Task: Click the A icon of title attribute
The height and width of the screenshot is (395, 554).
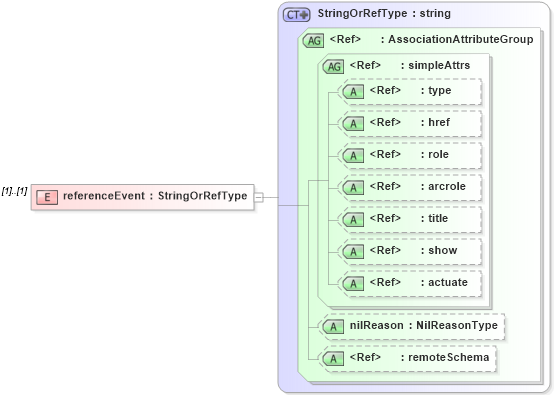Action: 353,220
